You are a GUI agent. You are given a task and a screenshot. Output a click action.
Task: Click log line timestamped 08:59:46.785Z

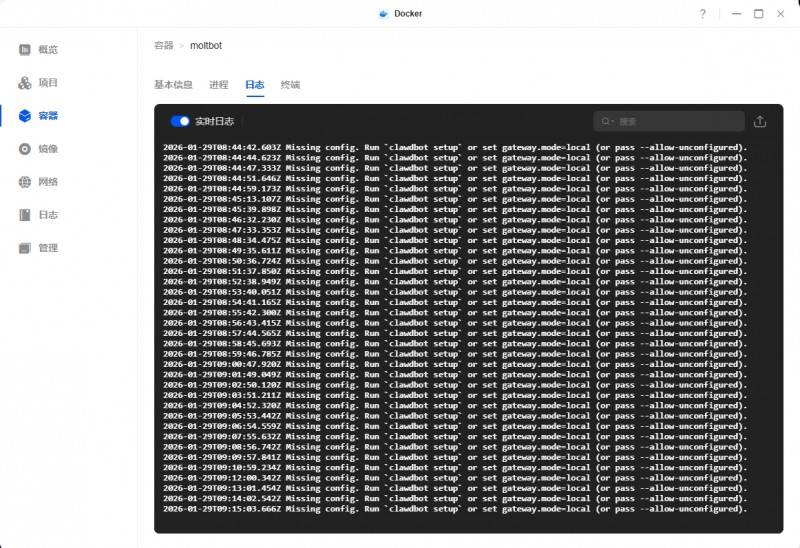[x=455, y=354]
